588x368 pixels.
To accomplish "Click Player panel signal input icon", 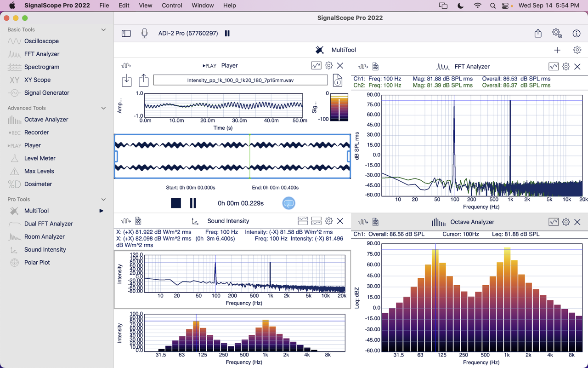I will click(x=125, y=66).
